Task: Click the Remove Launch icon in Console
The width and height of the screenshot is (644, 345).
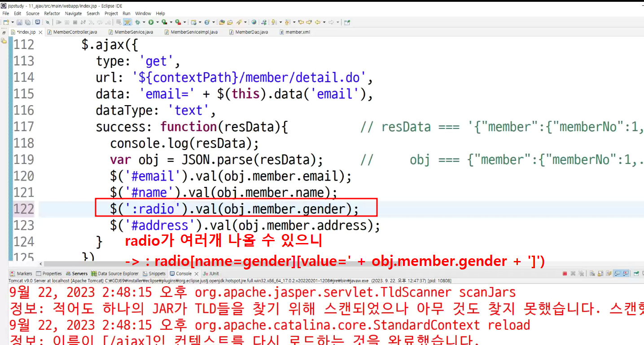Action: 573,274
